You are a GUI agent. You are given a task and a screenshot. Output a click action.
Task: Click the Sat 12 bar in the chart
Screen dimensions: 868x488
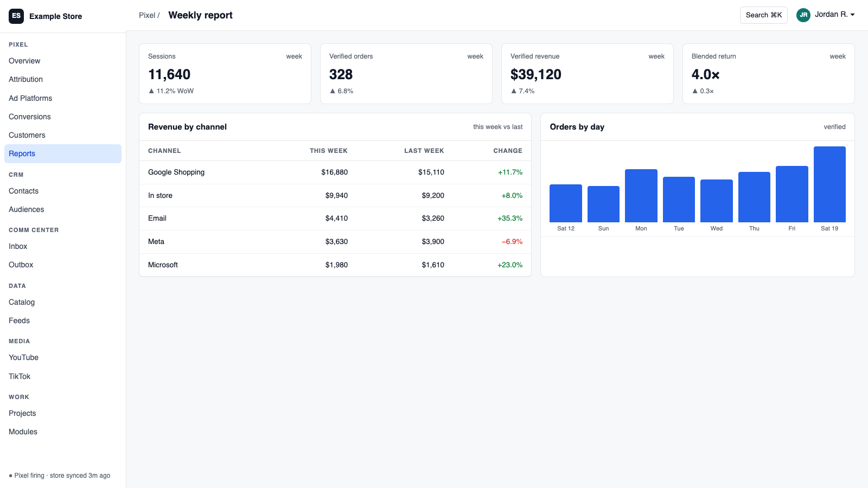tap(566, 203)
